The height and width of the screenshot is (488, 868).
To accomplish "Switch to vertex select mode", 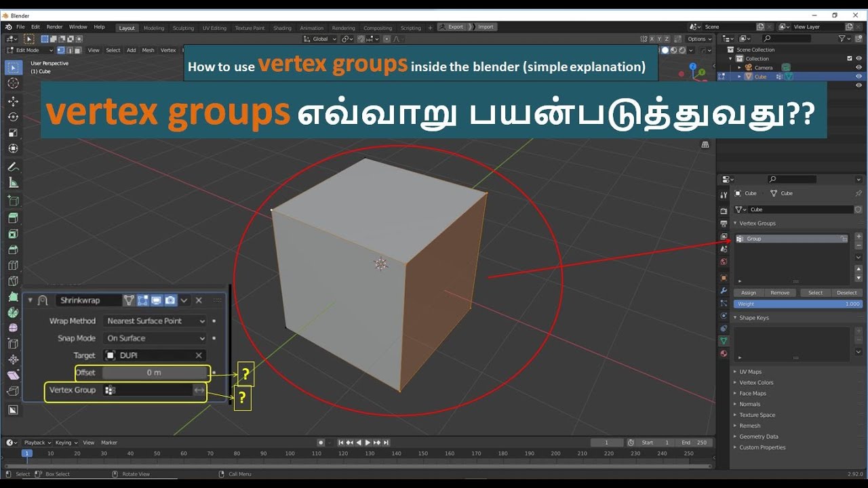I will (x=61, y=50).
